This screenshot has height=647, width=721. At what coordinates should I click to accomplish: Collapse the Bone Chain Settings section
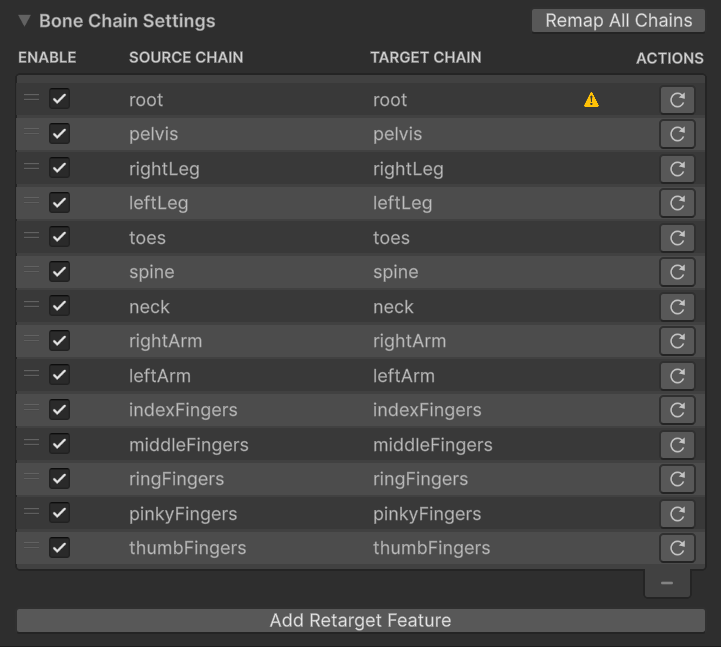pyautogui.click(x=24, y=21)
